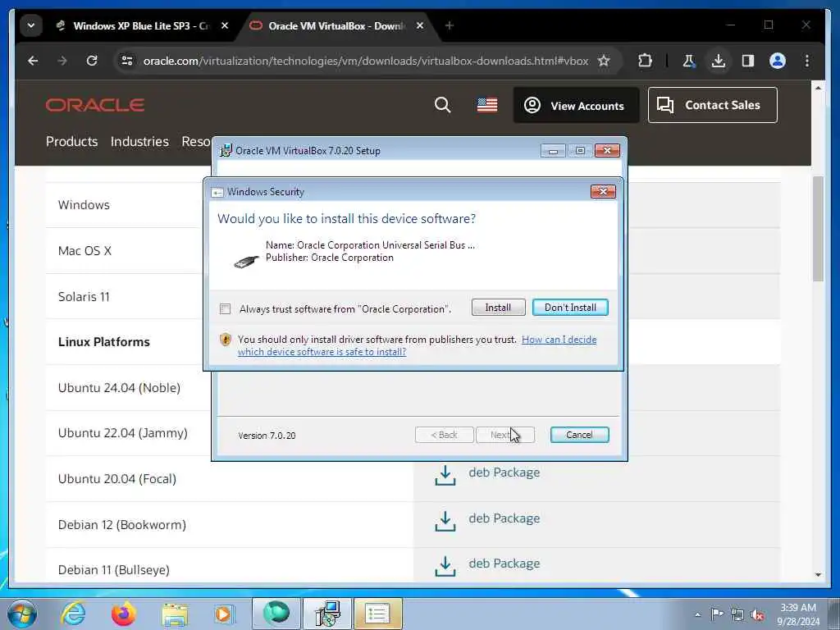Click Contact Sales button
This screenshot has width=840, height=630.
[713, 105]
